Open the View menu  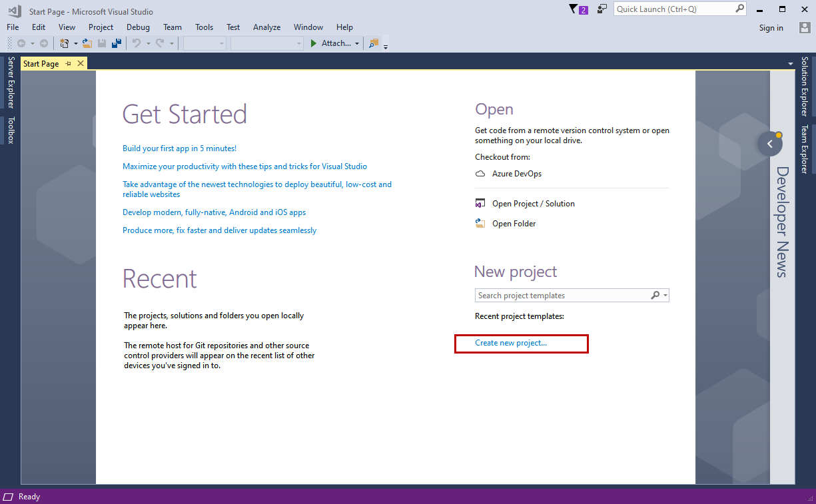coord(67,27)
